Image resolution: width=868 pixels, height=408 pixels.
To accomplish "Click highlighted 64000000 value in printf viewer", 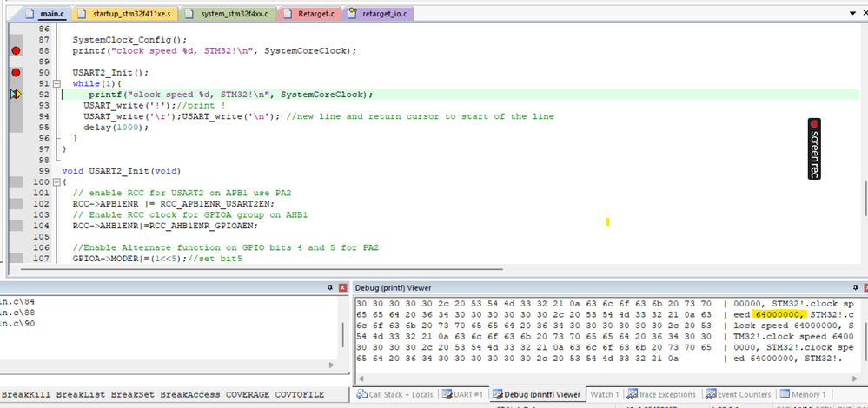I will (779, 314).
